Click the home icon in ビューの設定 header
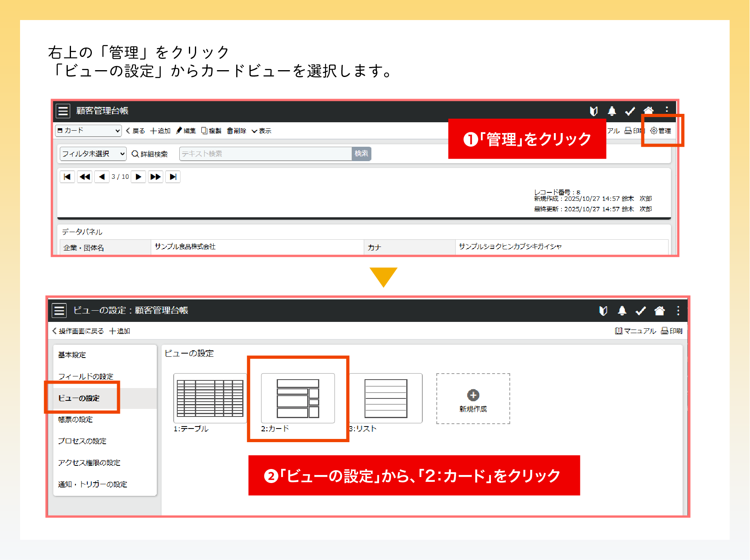Image resolution: width=750 pixels, height=560 pixels. [x=659, y=311]
